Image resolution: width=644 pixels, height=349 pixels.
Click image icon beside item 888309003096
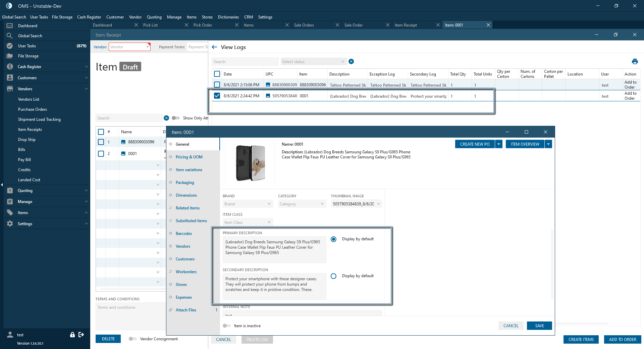pyautogui.click(x=123, y=142)
